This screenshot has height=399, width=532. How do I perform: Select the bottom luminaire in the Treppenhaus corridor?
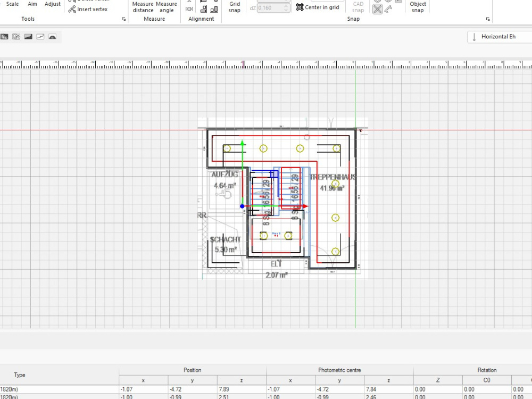point(335,252)
